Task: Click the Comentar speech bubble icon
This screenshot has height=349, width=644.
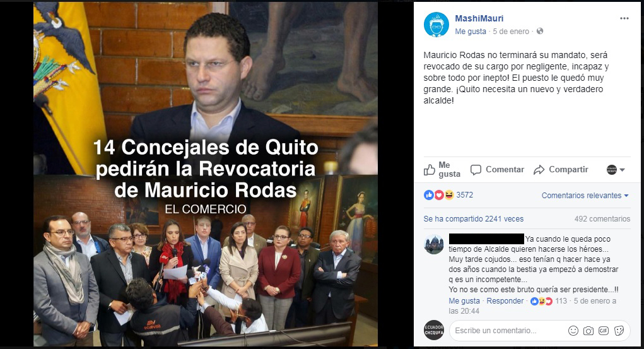Action: click(476, 170)
